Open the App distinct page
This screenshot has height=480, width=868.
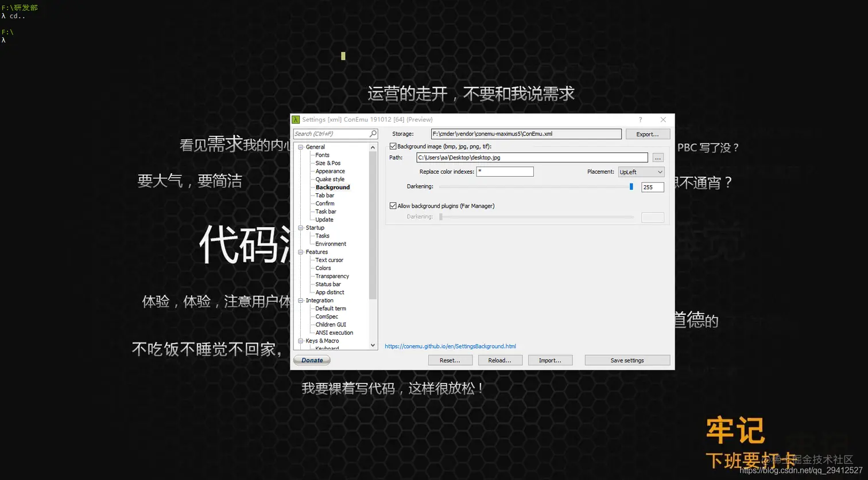(330, 292)
